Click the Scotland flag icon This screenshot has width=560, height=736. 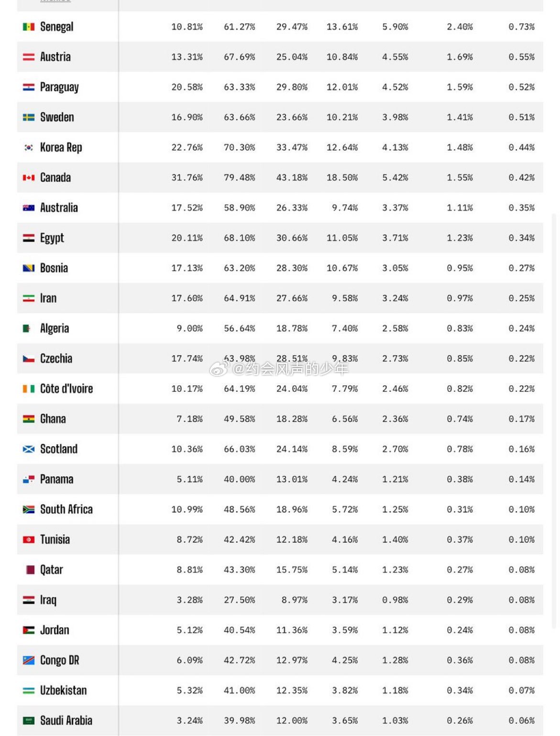point(29,449)
